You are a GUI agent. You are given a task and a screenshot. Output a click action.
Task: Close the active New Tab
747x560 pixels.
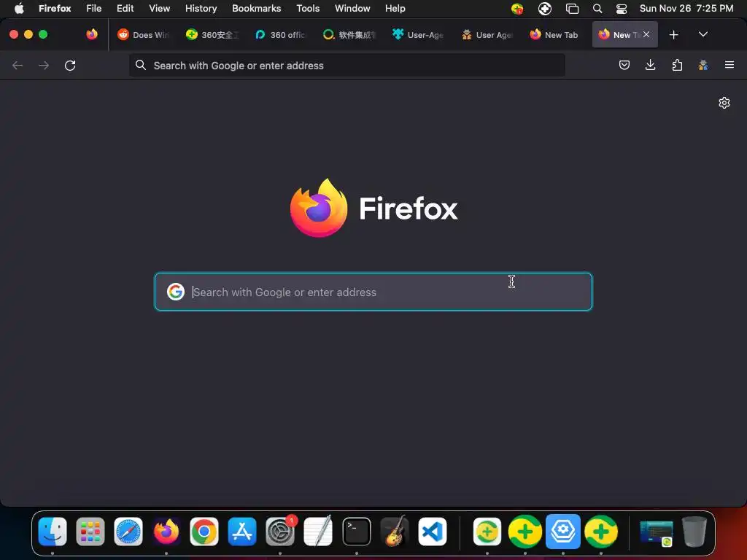tap(646, 34)
